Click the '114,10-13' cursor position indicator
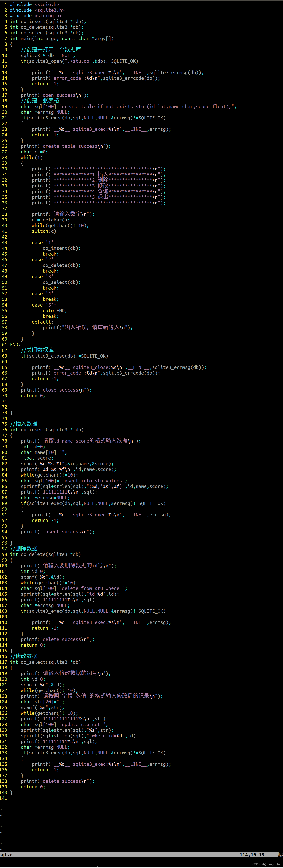283x868 pixels. (252, 855)
